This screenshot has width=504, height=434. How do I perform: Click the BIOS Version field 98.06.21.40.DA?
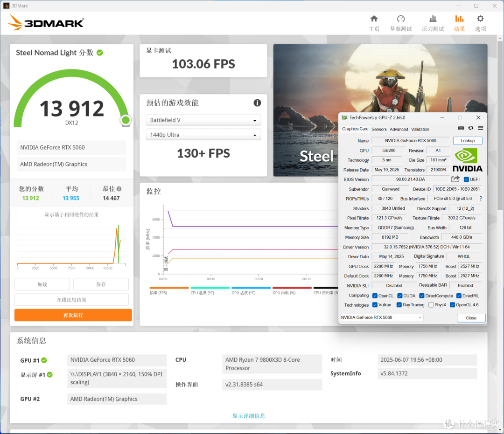pyautogui.click(x=411, y=179)
